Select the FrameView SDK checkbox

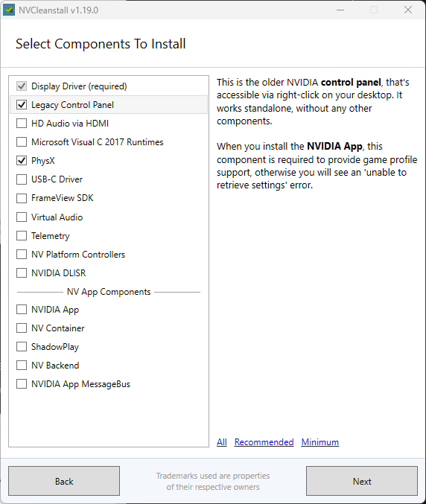22,198
